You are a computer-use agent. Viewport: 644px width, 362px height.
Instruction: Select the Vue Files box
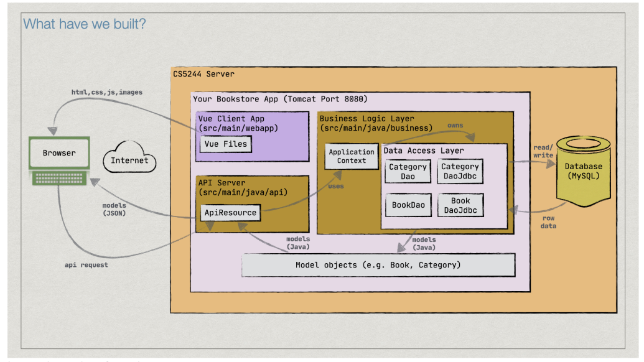[225, 144]
